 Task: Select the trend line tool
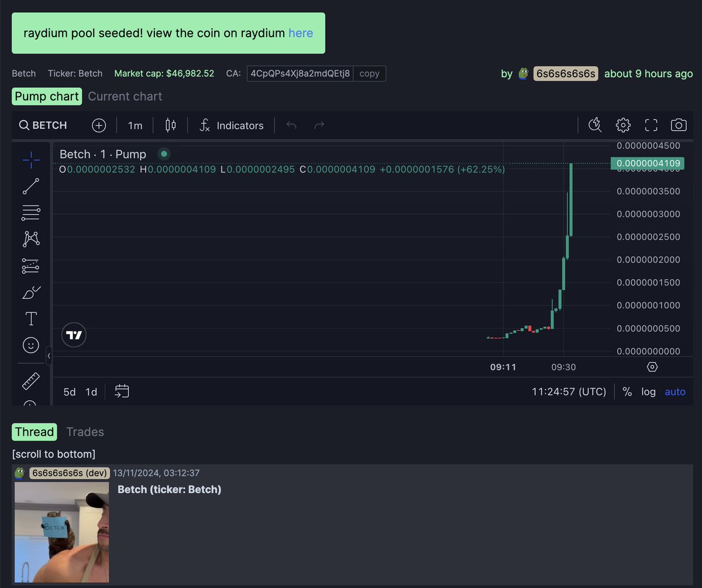[31, 186]
